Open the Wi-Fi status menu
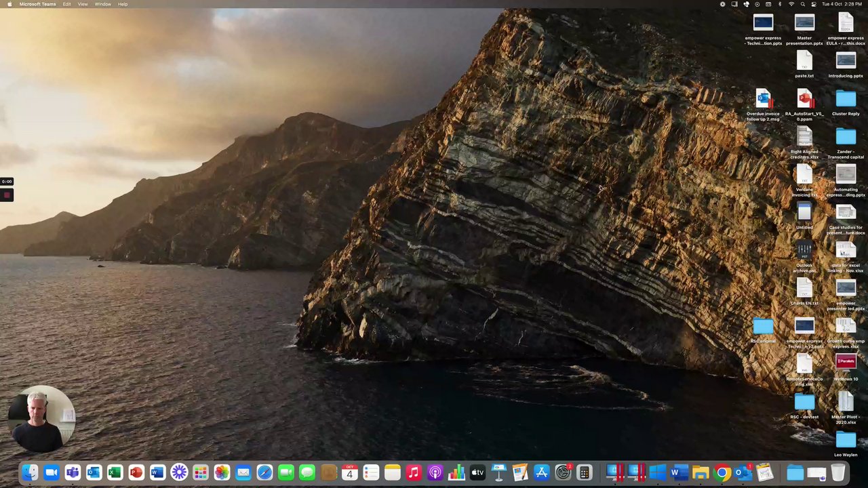The height and width of the screenshot is (488, 868). [x=791, y=4]
